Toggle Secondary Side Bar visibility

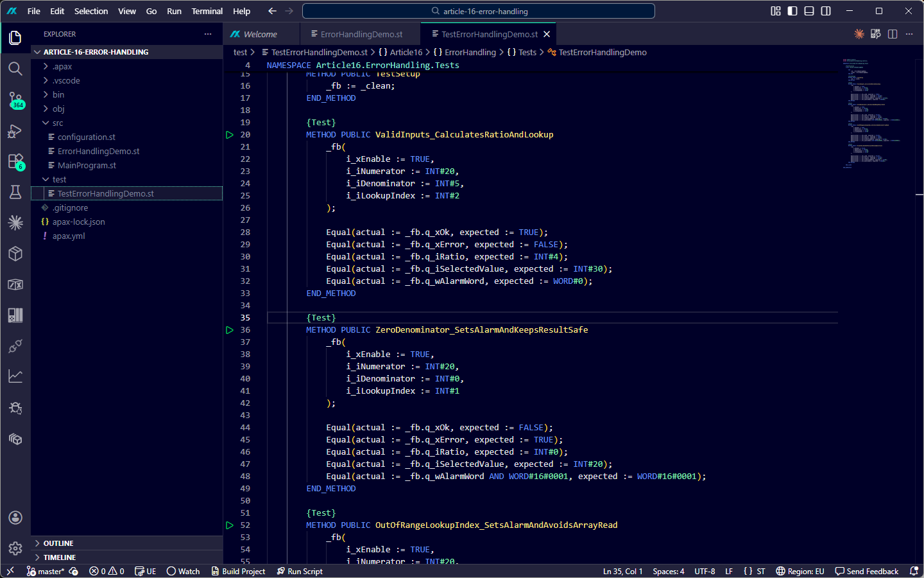point(826,11)
